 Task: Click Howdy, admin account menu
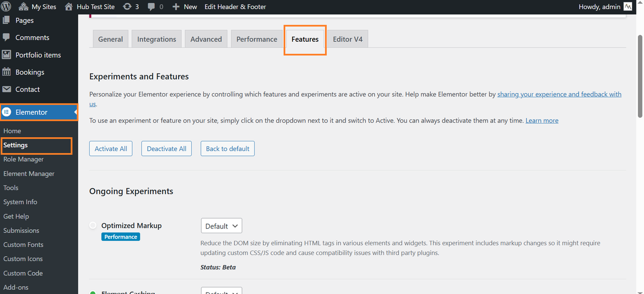coord(605,7)
